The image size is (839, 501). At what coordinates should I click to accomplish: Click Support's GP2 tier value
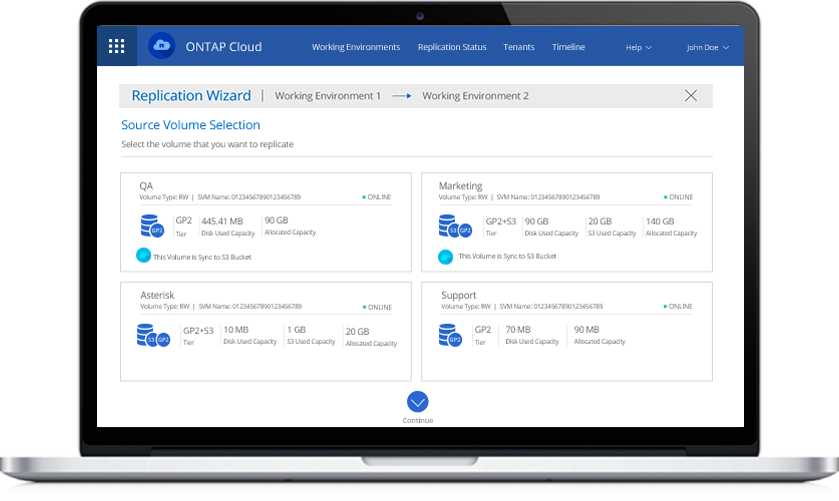tap(483, 330)
